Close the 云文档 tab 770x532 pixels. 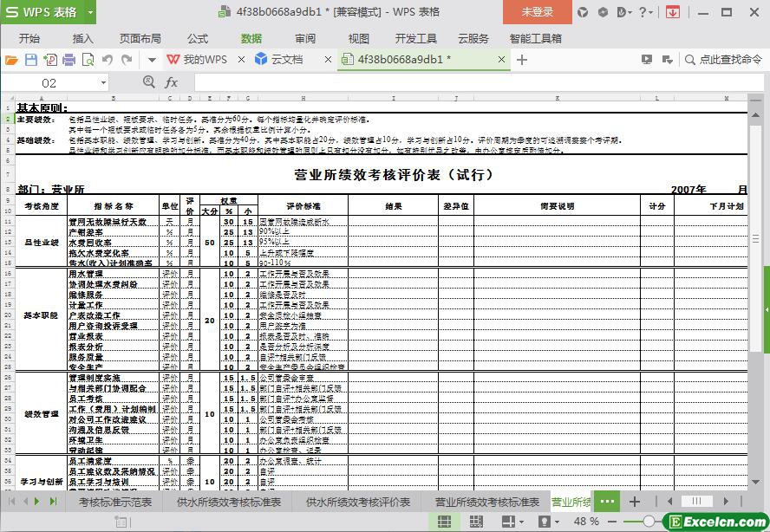point(328,60)
